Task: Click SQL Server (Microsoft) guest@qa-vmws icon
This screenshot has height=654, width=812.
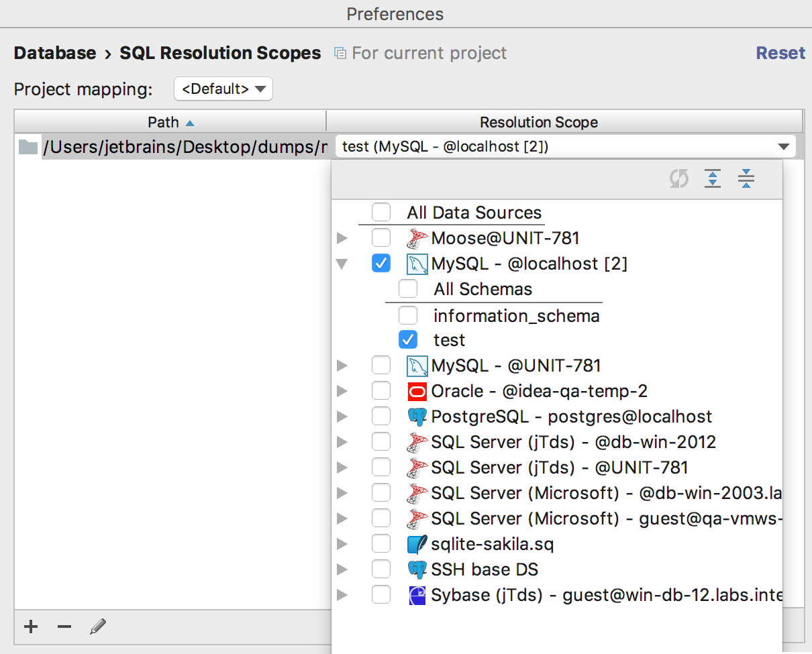Action: [x=417, y=519]
